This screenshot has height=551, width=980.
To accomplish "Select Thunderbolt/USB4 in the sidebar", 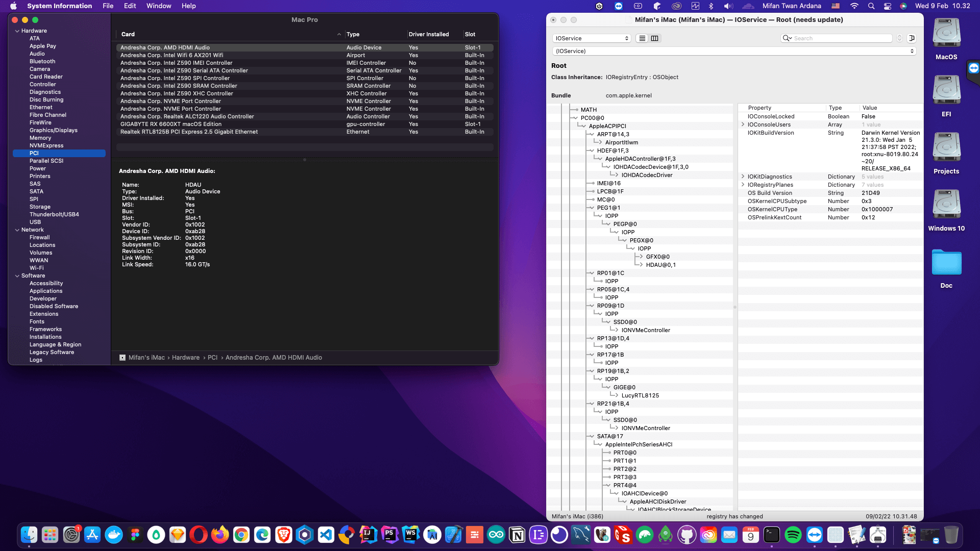I will (x=54, y=215).
